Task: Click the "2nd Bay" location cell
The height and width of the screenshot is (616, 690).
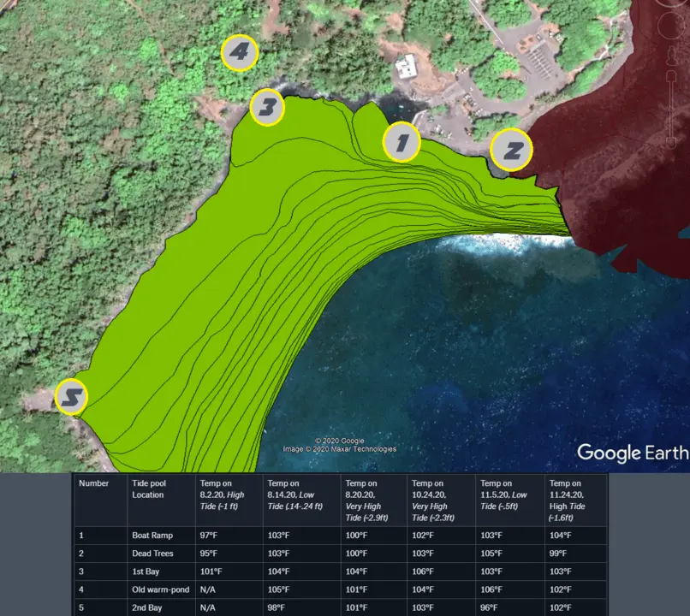Action: pos(148,607)
